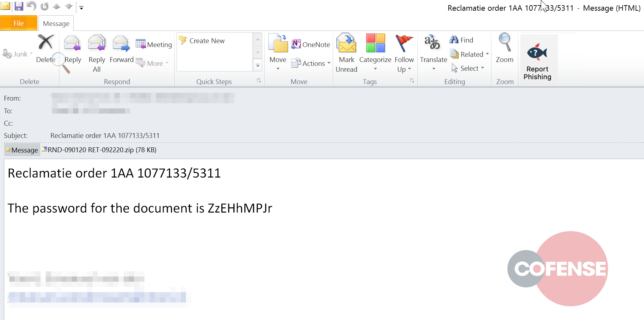Open the RND-090120 RET-092220.zip attachment
Viewport: 644px width, 320px height.
point(99,150)
